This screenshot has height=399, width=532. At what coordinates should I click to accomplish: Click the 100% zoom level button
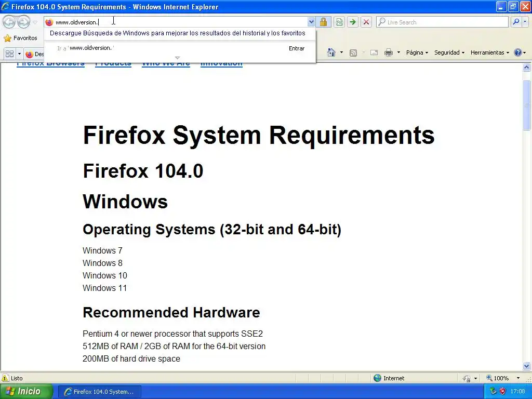pyautogui.click(x=498, y=378)
